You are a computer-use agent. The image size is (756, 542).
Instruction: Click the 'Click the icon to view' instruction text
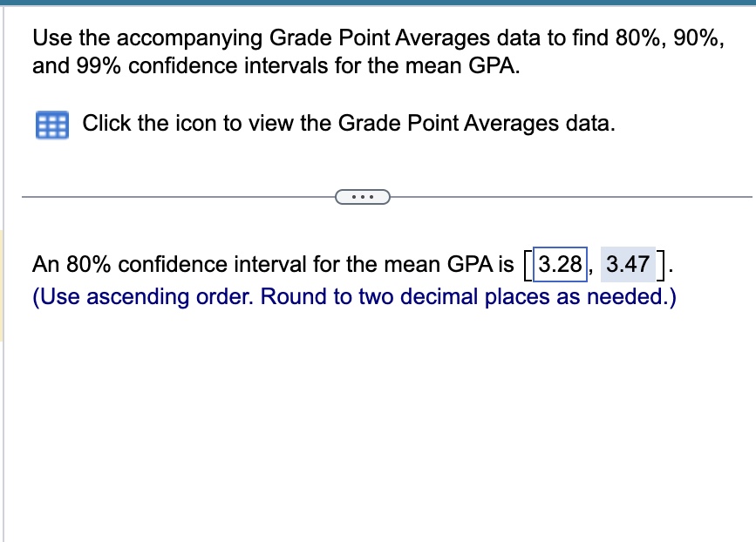[349, 123]
